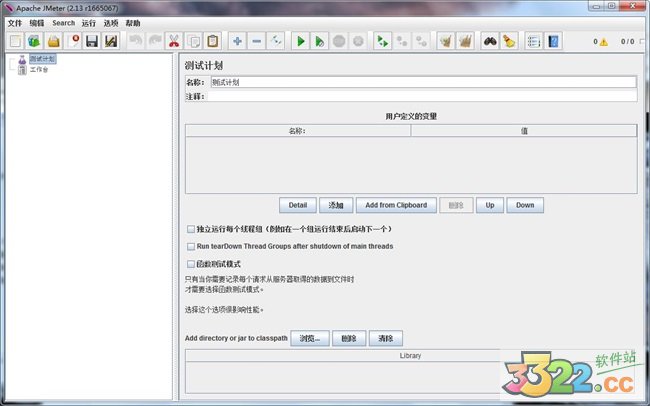Open the 选项 menu
Image resolution: width=650 pixels, height=406 pixels.
point(111,23)
